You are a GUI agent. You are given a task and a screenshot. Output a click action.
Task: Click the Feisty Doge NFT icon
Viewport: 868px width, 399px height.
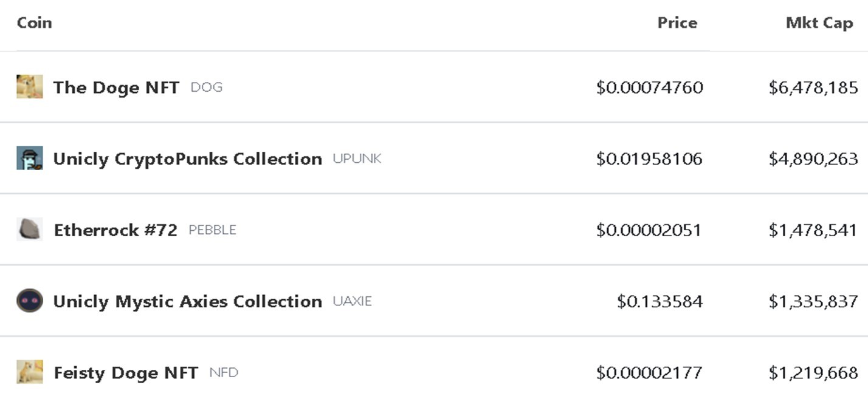point(30,372)
